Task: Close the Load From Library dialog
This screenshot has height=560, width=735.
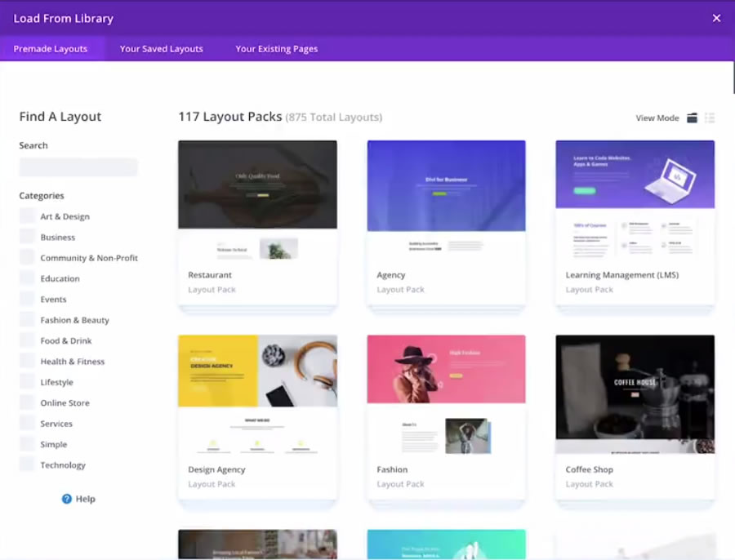Action: [x=716, y=18]
